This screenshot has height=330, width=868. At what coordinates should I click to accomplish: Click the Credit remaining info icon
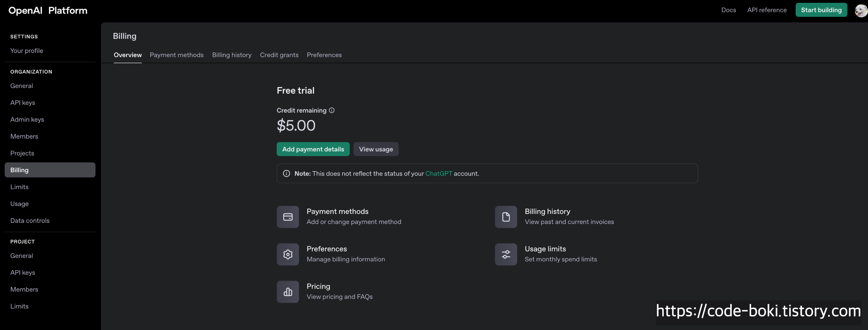click(x=332, y=110)
